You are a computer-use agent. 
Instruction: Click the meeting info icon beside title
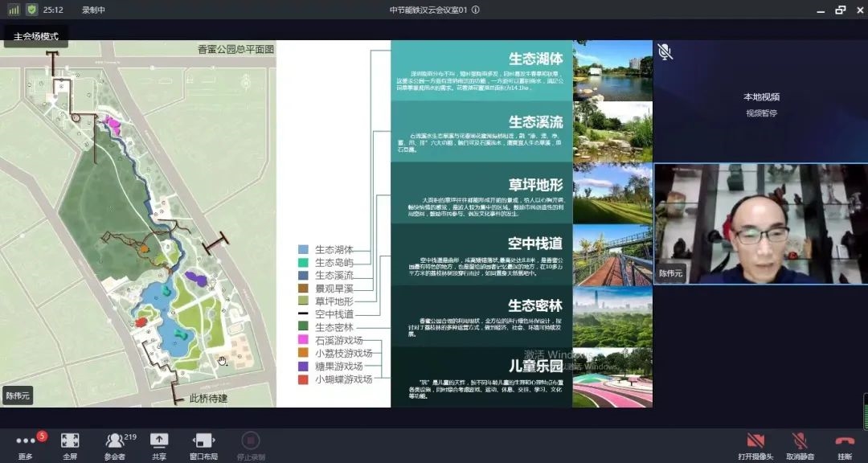click(476, 10)
